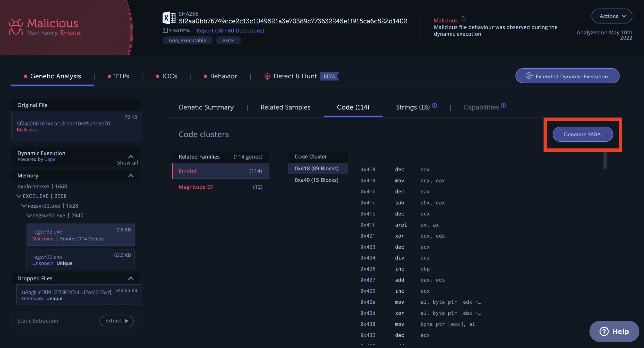Click the Detect & Hunt target icon
Image resolution: width=644 pixels, height=348 pixels.
click(267, 76)
